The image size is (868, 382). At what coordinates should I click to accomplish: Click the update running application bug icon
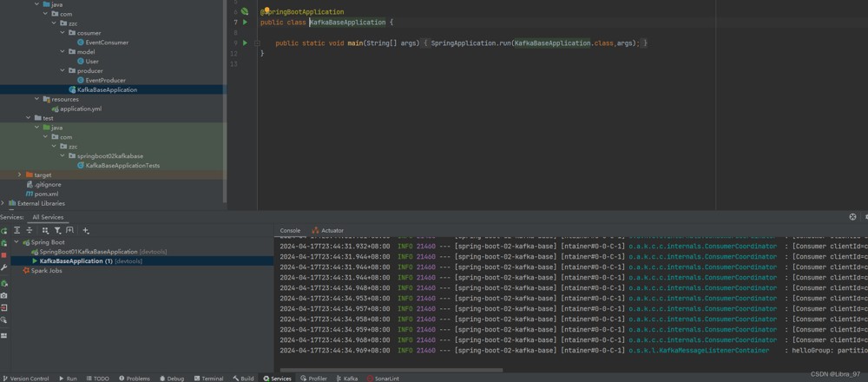(3, 283)
